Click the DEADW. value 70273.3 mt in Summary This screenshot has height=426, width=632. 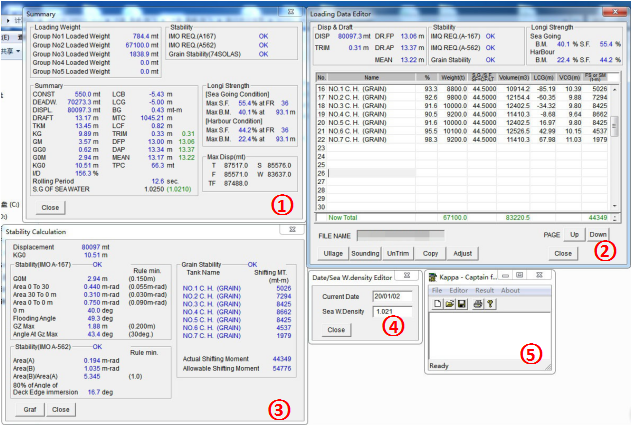click(83, 102)
